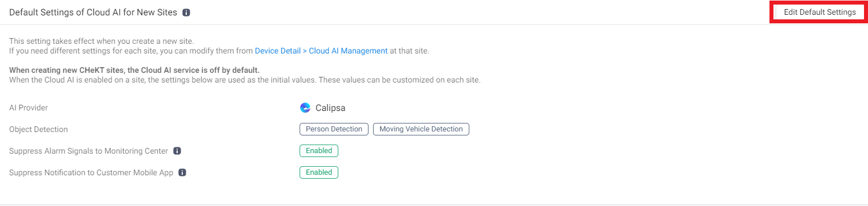Click the Calipsa logo icon
This screenshot has width=868, height=206.
(305, 108)
